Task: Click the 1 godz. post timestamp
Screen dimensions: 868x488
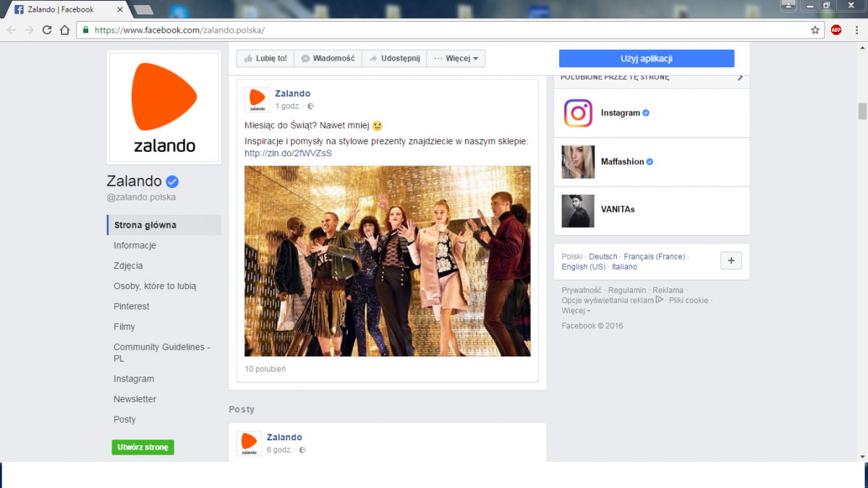Action: [288, 106]
